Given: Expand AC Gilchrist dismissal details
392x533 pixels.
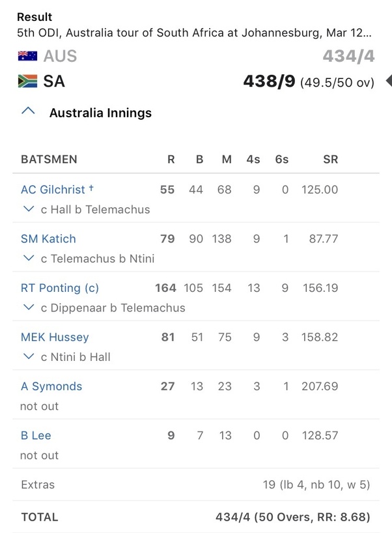Looking at the screenshot, I should (28, 209).
